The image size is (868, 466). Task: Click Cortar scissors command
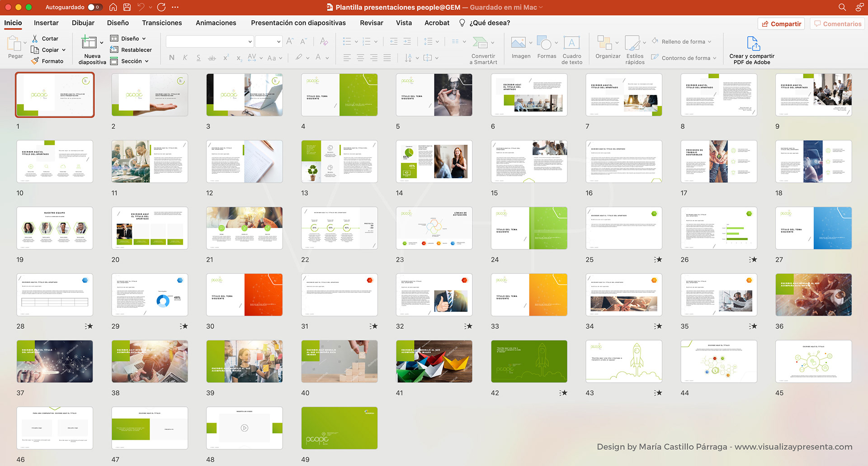[45, 38]
